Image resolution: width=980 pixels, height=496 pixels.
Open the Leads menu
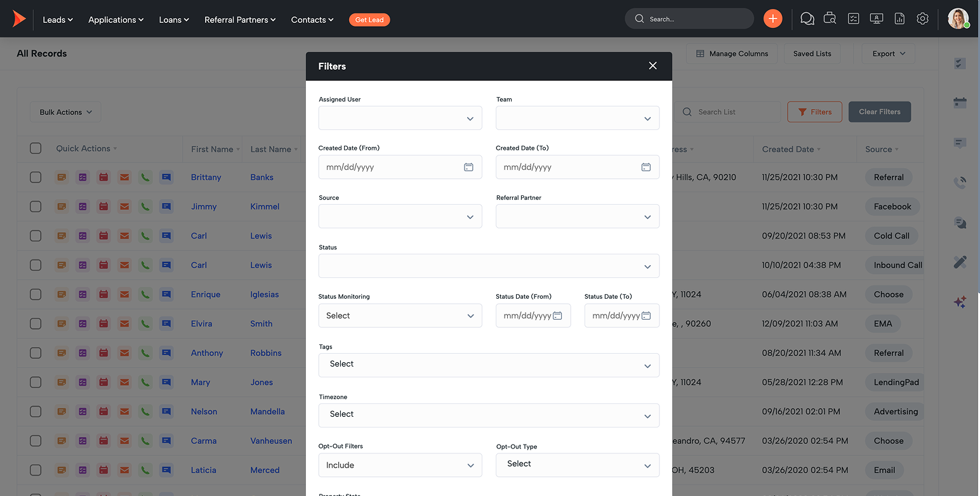[x=58, y=20]
